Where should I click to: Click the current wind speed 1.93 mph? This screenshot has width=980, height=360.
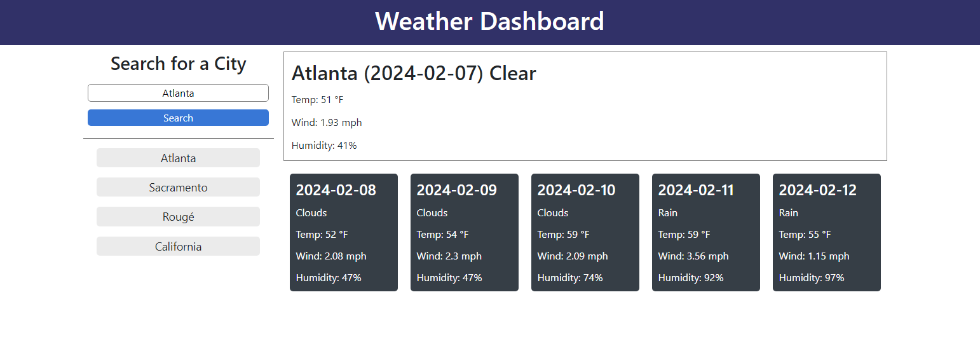point(327,123)
